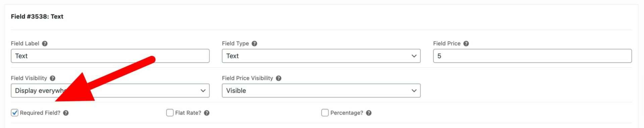The width and height of the screenshot is (644, 128).
Task: Click question mark beside Required Field
Action: click(66, 113)
